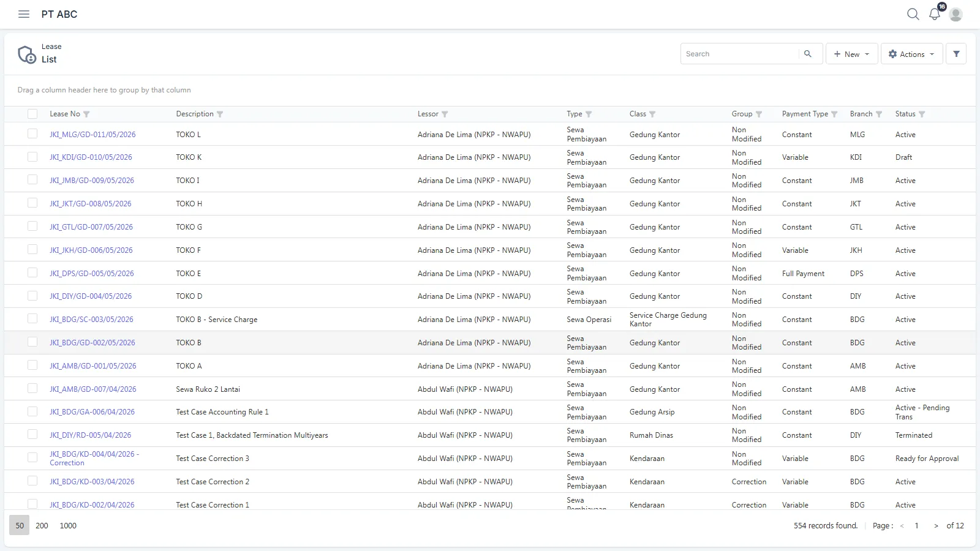Click the Group column filter icon
Image resolution: width=980 pixels, height=551 pixels.
click(759, 114)
